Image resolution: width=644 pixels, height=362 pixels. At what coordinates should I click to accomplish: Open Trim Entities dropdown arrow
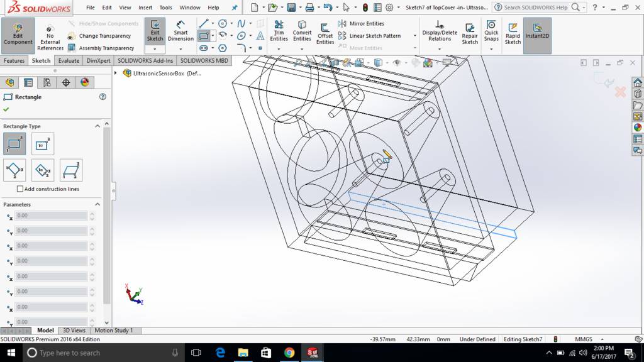[279, 49]
